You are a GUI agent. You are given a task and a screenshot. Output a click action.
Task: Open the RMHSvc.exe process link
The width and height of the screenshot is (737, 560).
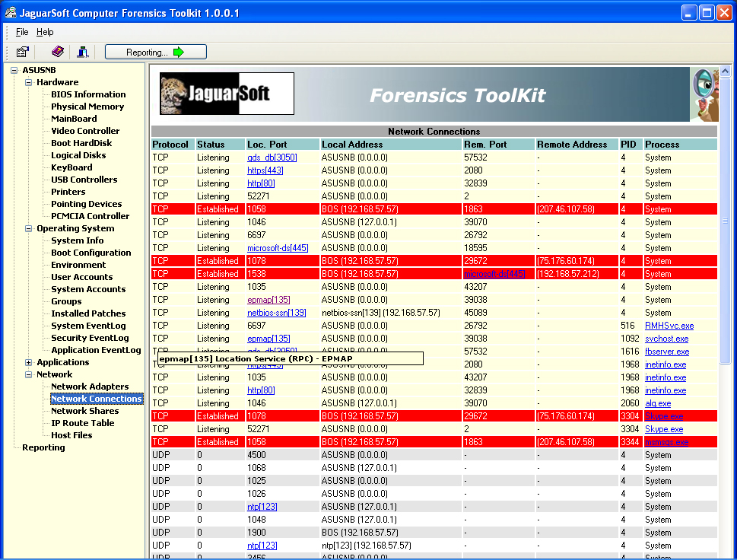669,326
